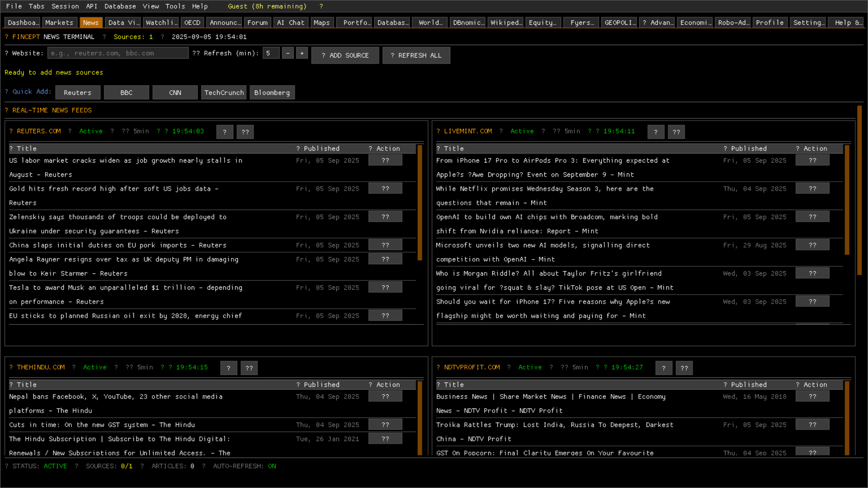Quick add TechCrunch news source
The width and height of the screenshot is (868, 488).
coord(224,93)
